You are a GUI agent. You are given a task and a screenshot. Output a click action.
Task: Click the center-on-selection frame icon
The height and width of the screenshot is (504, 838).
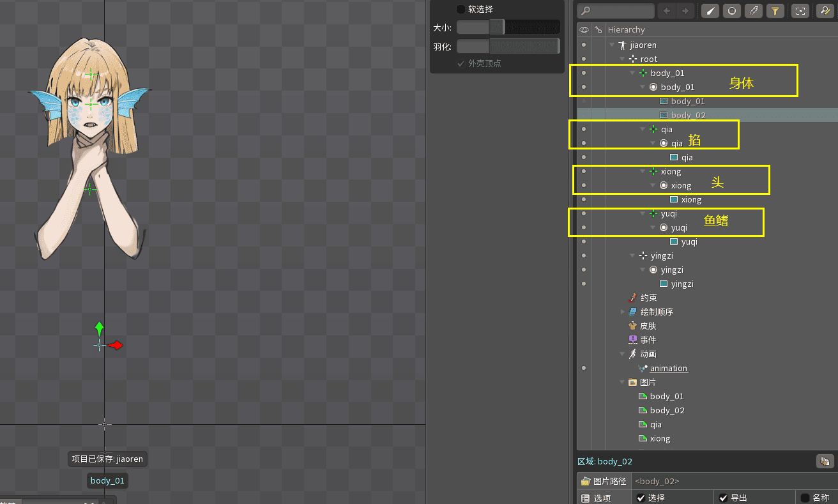click(x=800, y=11)
